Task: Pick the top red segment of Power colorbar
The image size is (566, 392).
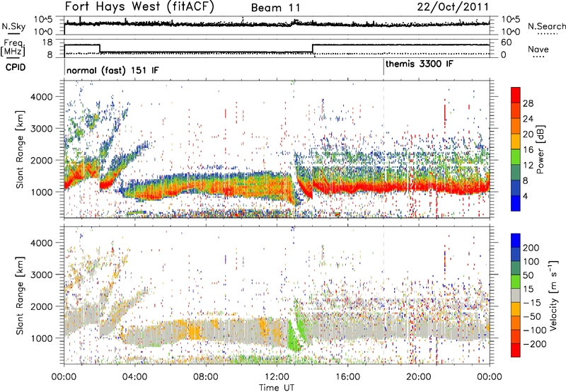Action: (516, 96)
